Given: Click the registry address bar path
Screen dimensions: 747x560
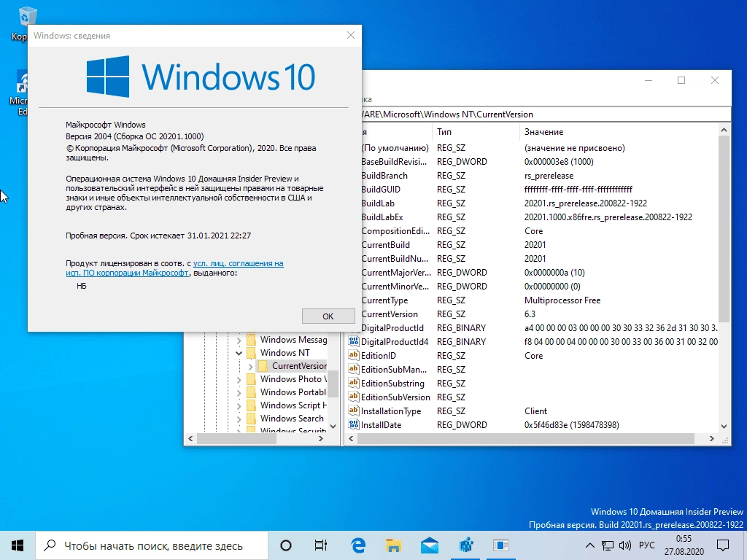Looking at the screenshot, I should [x=546, y=114].
